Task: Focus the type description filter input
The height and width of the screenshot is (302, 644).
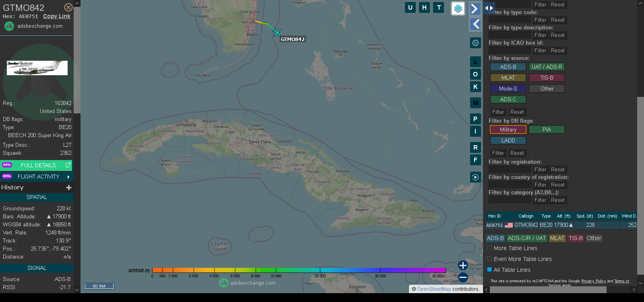Action: [x=510, y=35]
